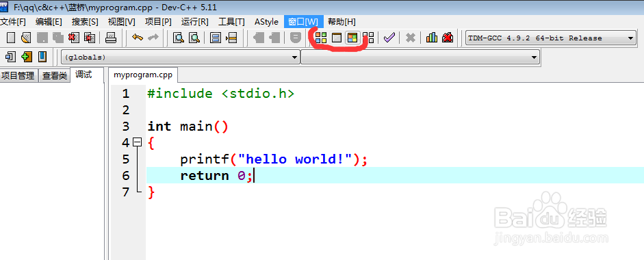
Task: Click the Close All files icon
Action: (x=90, y=38)
